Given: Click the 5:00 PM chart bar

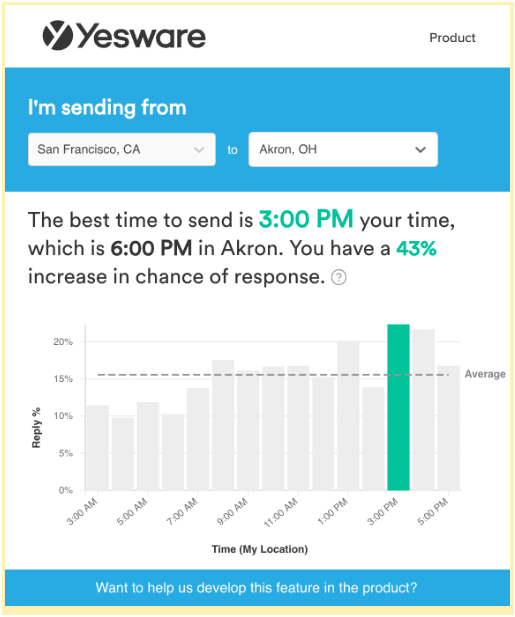Looking at the screenshot, I should coord(449,428).
